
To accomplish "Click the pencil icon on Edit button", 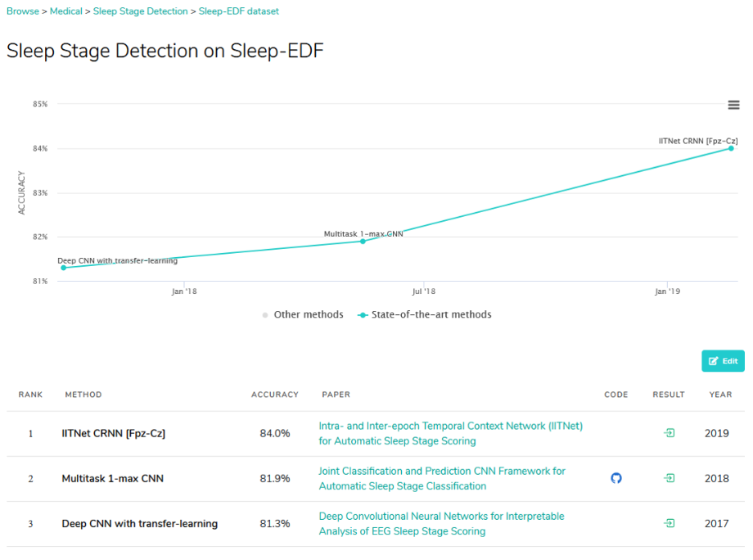I will tap(713, 361).
